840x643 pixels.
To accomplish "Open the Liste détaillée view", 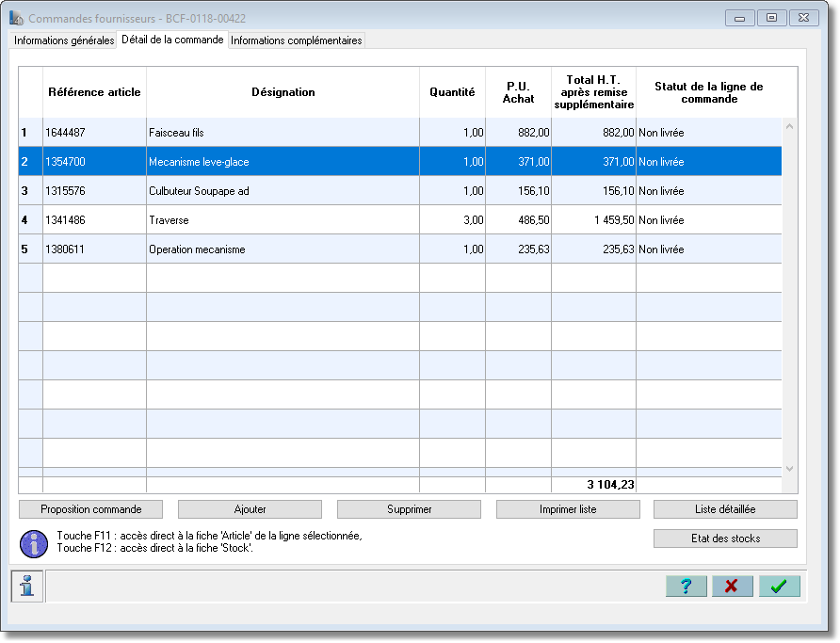I will [x=725, y=509].
